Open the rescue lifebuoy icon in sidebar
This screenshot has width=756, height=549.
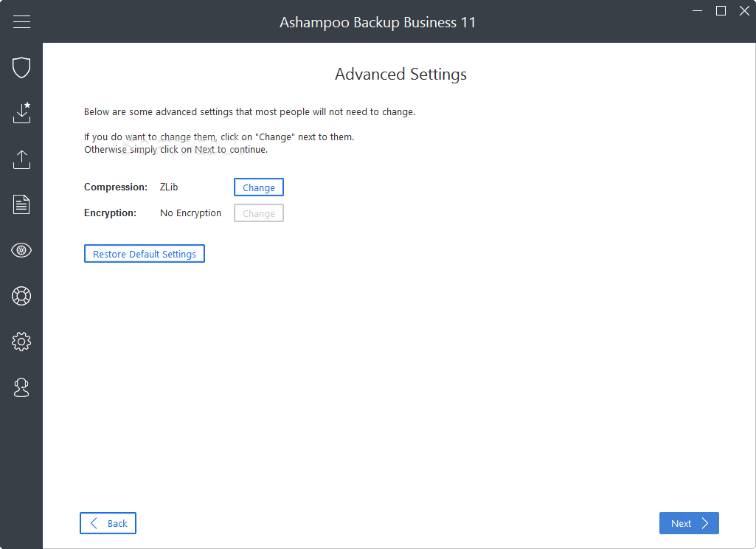[x=21, y=296]
